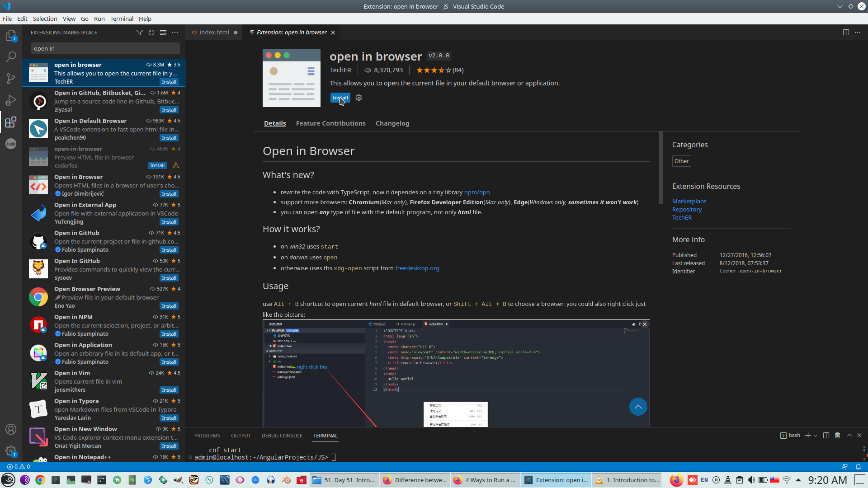Open the Explorer view in activity bar
868x488 pixels.
tap(11, 36)
